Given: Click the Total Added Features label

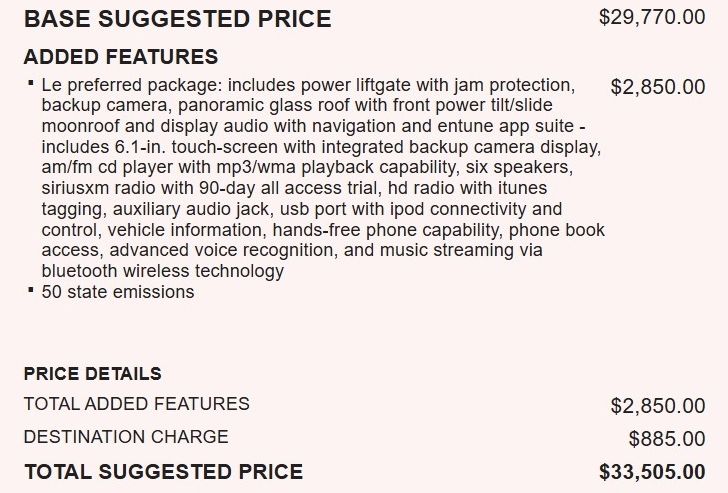Looking at the screenshot, I should click(x=136, y=404).
